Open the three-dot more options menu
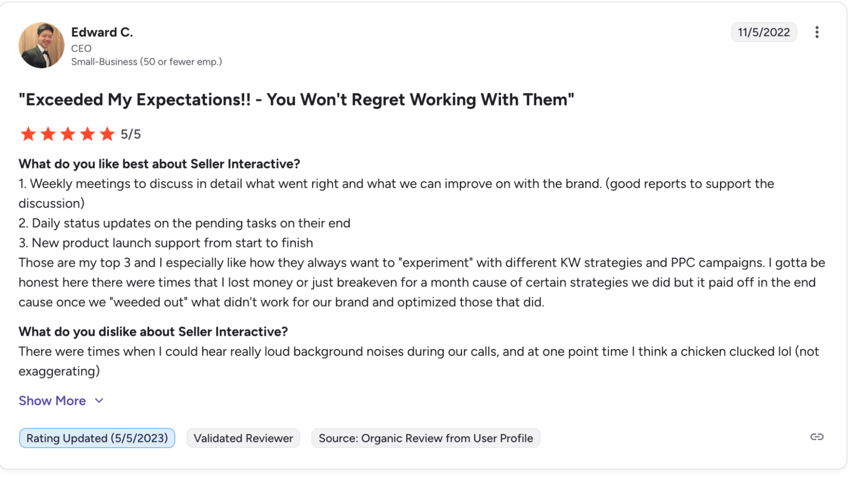Image resolution: width=868 pixels, height=478 pixels. [816, 32]
